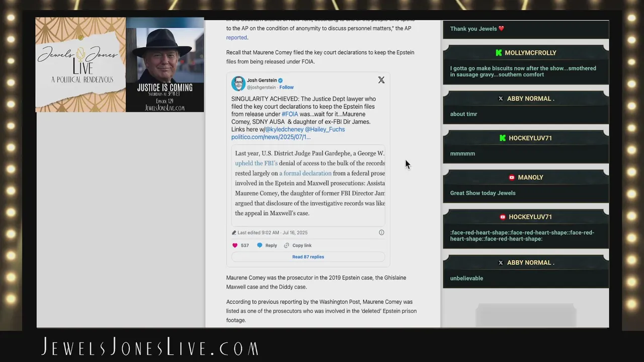
Task: Select the MANOLY username in chat
Action: click(530, 177)
